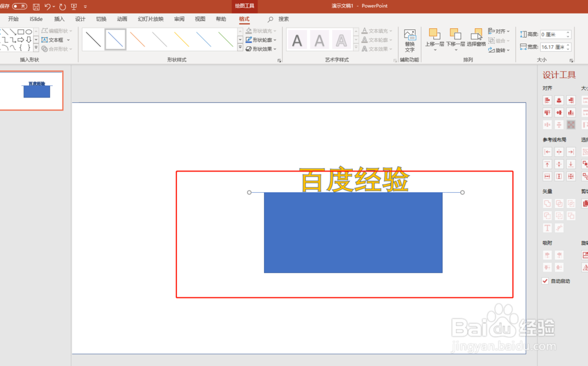Select the 百度经验 text on slide
The height and width of the screenshot is (366, 588).
pos(354,179)
